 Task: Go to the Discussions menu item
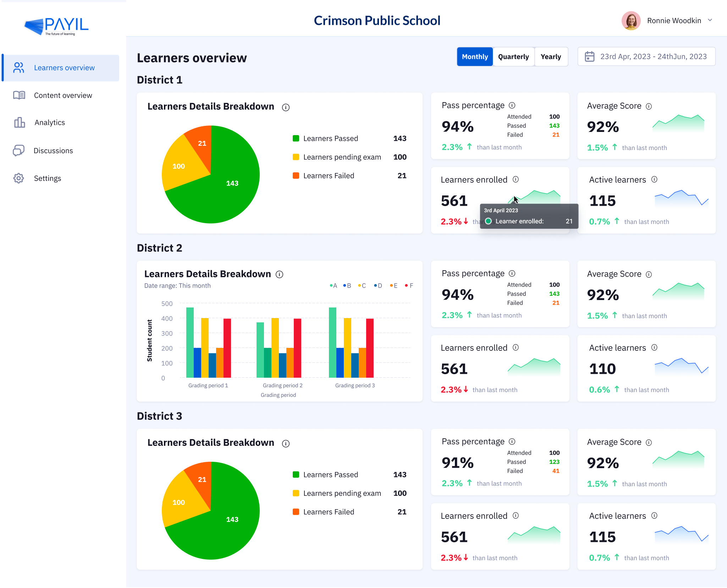[53, 151]
